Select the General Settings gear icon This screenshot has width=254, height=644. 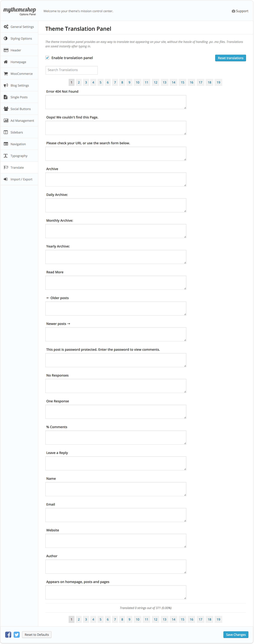pos(6,27)
